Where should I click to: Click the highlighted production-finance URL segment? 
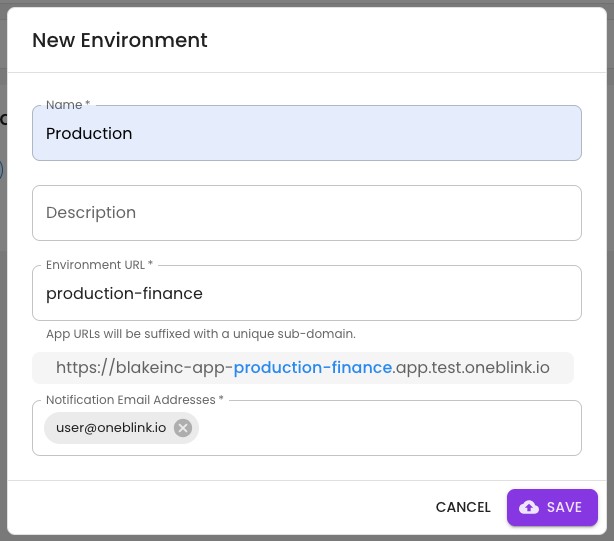click(313, 367)
